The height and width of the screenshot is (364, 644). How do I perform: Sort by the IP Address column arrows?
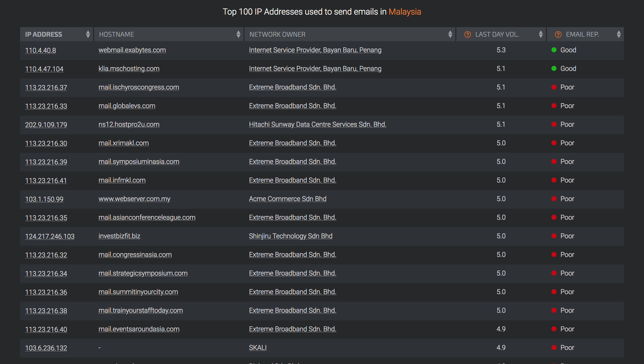pyautogui.click(x=88, y=34)
